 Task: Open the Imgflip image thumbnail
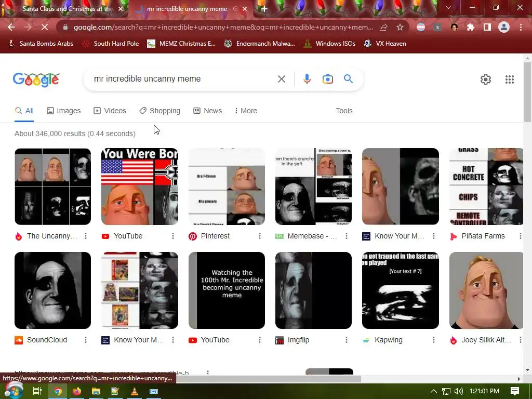click(313, 290)
